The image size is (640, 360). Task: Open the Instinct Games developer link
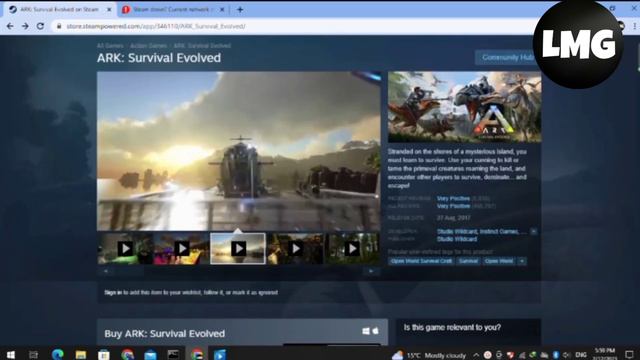[x=499, y=231]
